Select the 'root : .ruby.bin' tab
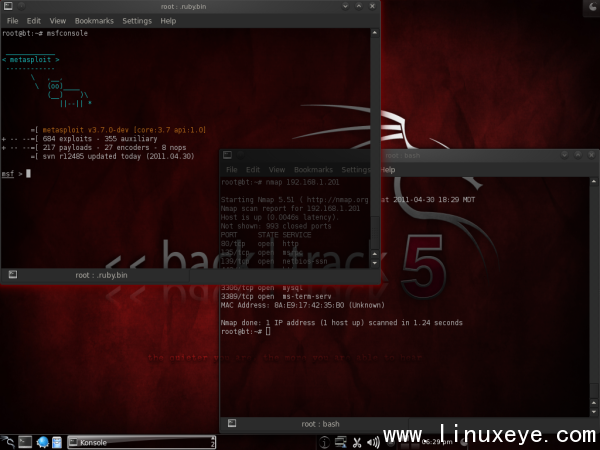The height and width of the screenshot is (450, 600). point(96,275)
